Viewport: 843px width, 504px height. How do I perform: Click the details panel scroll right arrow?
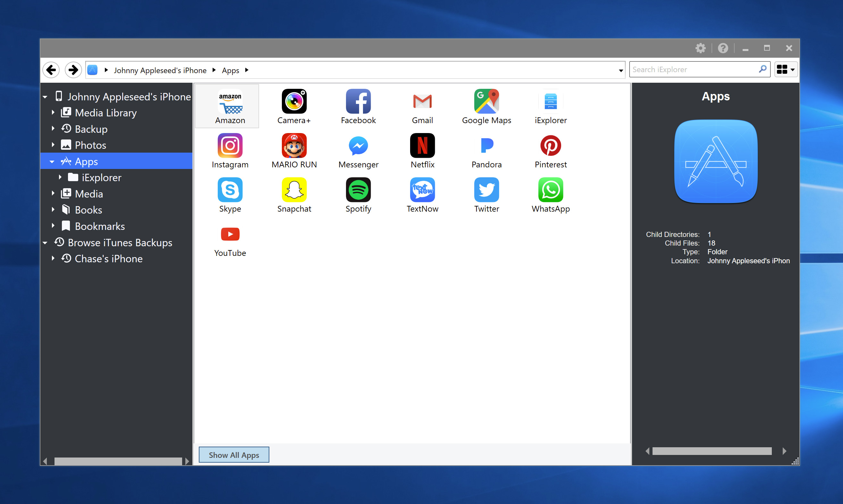pos(784,451)
